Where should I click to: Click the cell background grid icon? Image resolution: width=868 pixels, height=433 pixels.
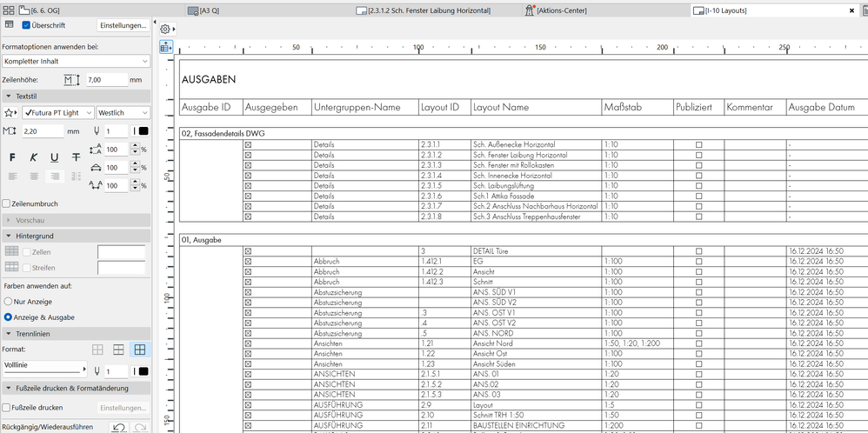tap(11, 252)
